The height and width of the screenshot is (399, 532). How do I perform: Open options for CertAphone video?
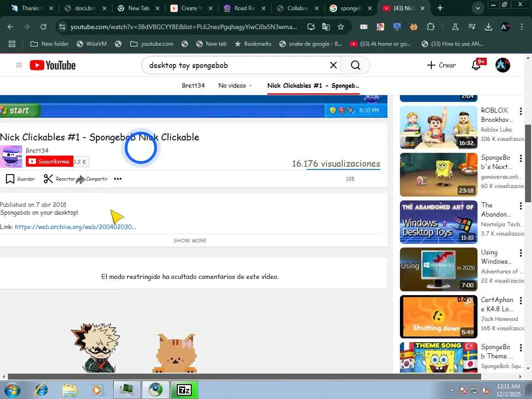click(521, 300)
